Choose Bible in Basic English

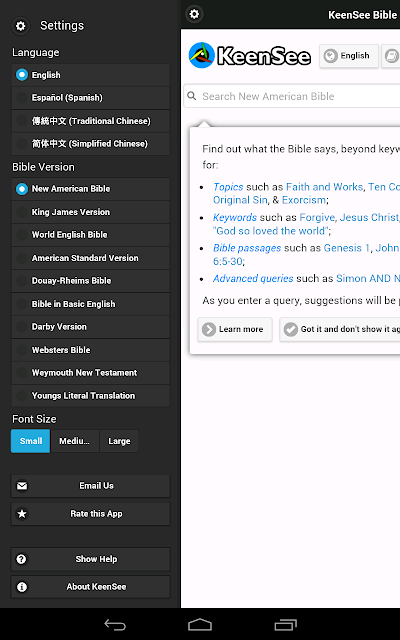point(90,304)
